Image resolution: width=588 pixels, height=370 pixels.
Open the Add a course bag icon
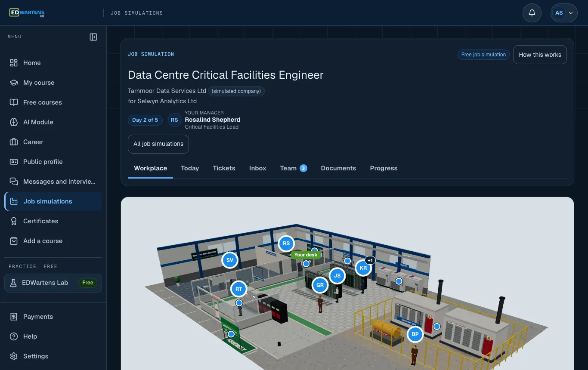[14, 241]
